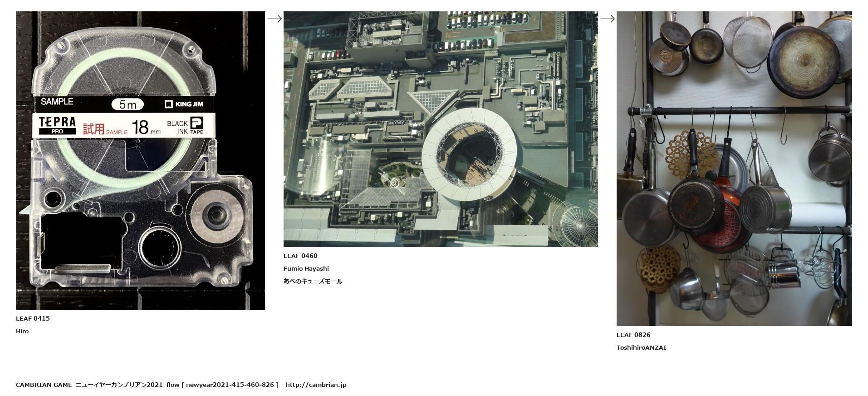Click the あべのキューズモール caption text
The height and width of the screenshot is (396, 868).
313,281
